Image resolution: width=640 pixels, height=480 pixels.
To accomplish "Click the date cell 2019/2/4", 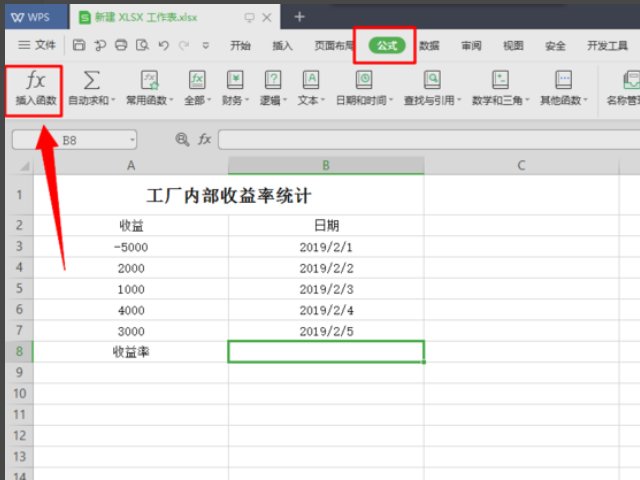I will click(x=326, y=310).
